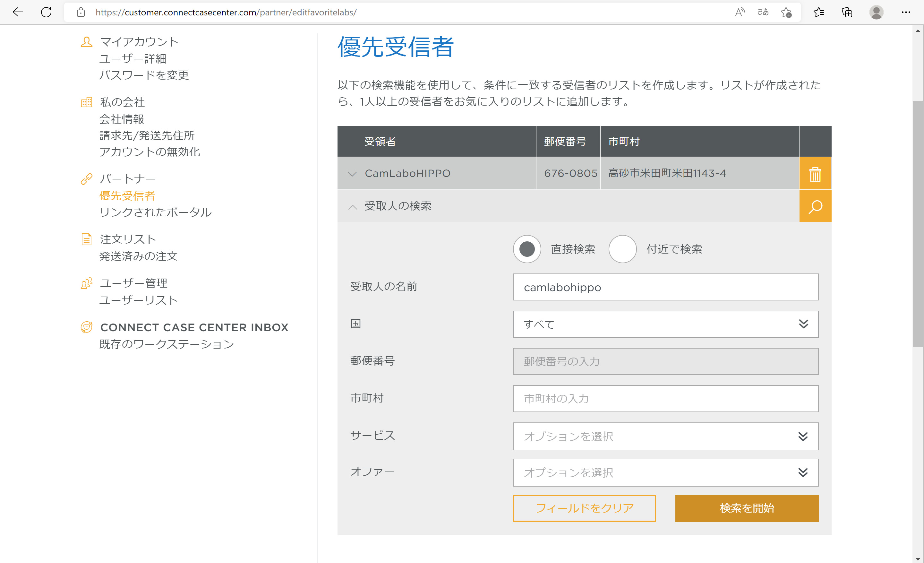Click the 郵便番号の入力 field
This screenshot has width=924, height=563.
coord(666,361)
